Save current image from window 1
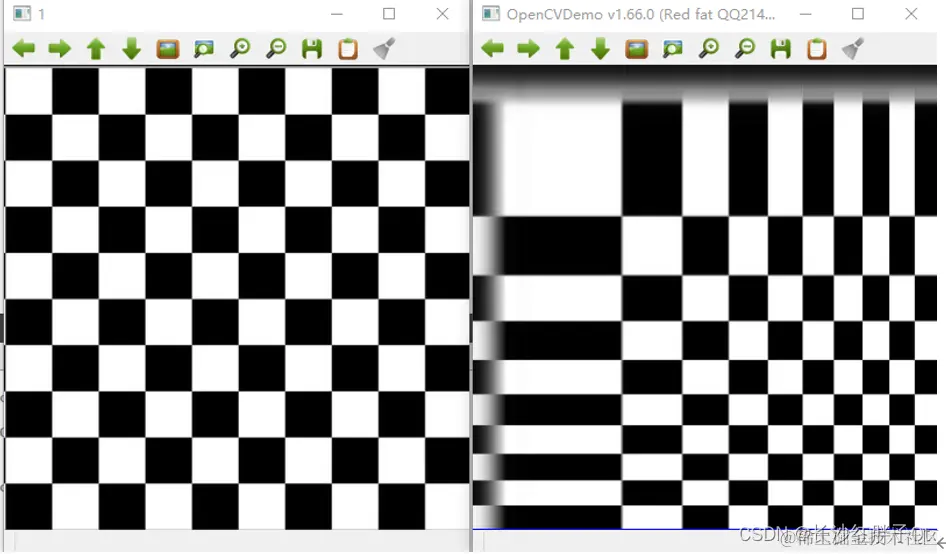Screen dimensions: 946x554 point(312,48)
